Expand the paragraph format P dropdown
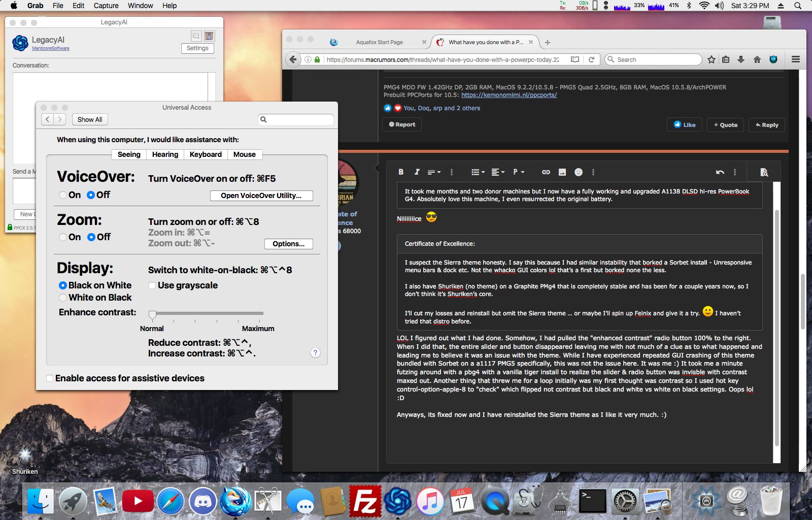 [519, 172]
